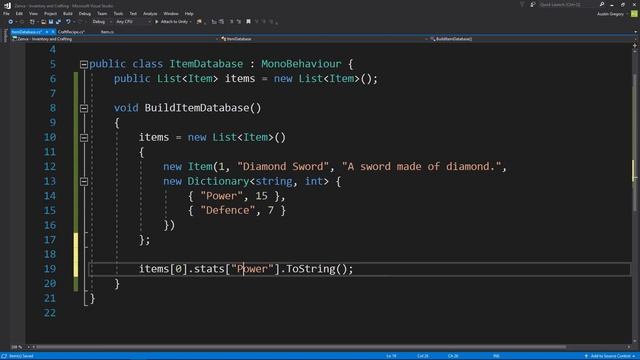This screenshot has height=360, width=640.
Task: Open the Analyze menu
Action: (x=150, y=13)
